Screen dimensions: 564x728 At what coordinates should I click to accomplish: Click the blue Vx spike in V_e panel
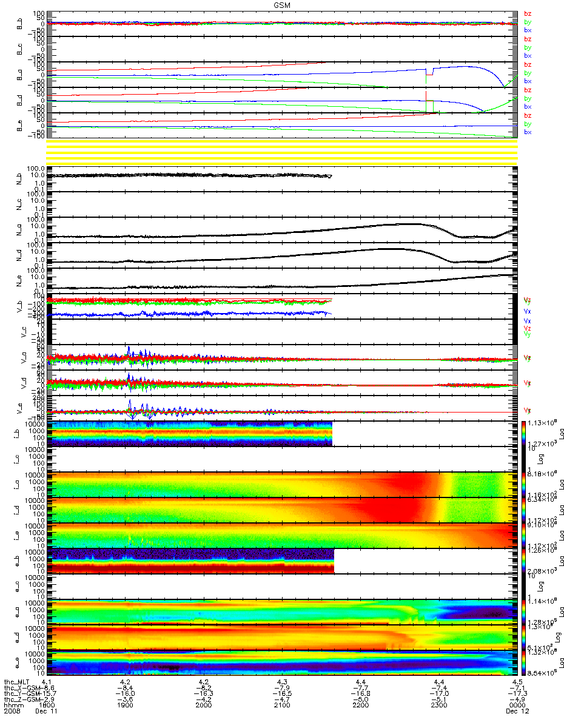130,405
